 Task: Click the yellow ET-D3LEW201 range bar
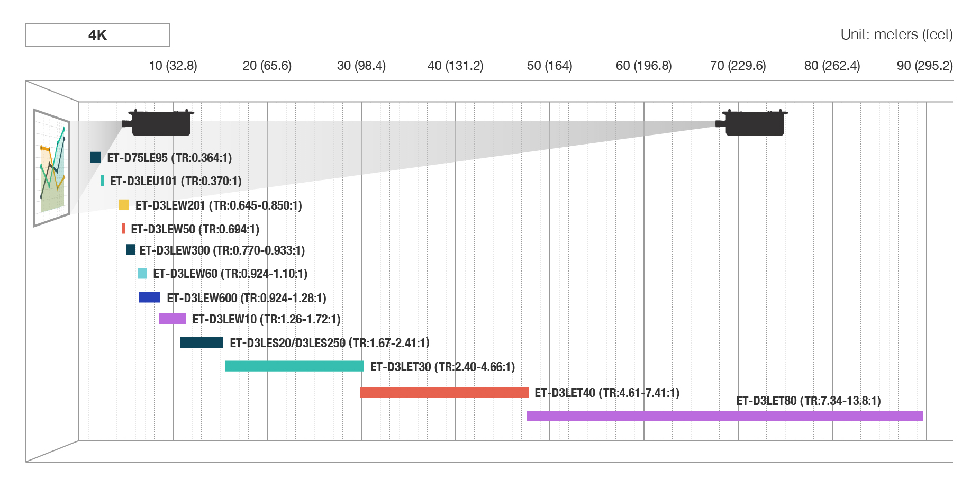[124, 205]
